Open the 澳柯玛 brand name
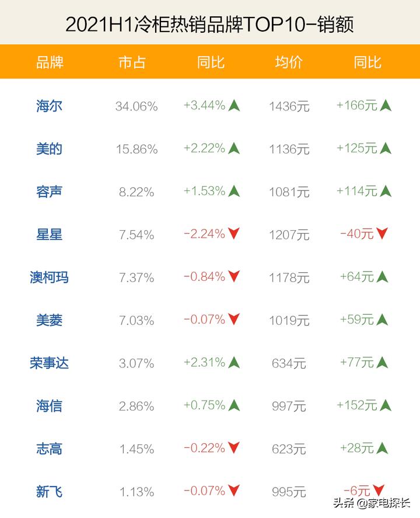 (50, 277)
